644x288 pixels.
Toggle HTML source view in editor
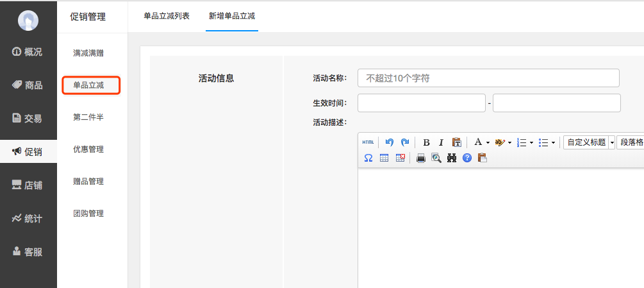(368, 142)
